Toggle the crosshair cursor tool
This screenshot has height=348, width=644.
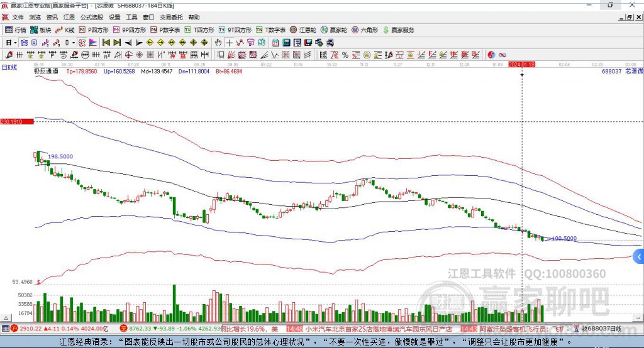click(230, 42)
